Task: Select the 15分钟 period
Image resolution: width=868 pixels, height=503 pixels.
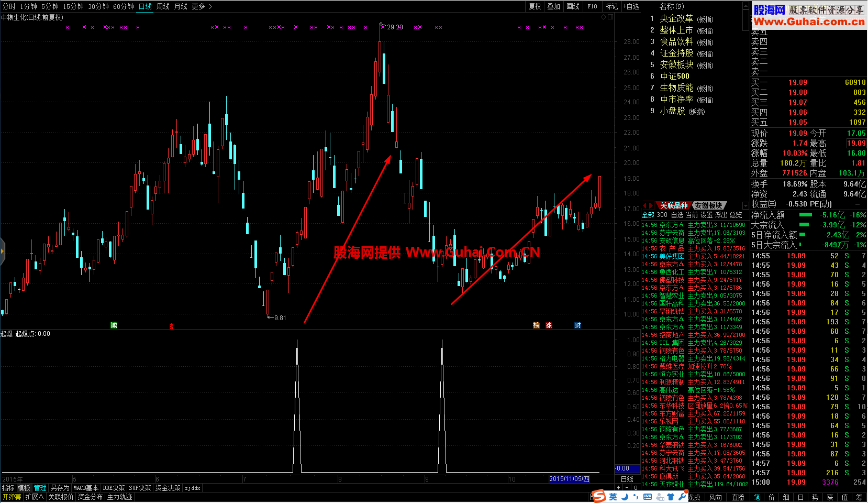Action: tap(73, 6)
